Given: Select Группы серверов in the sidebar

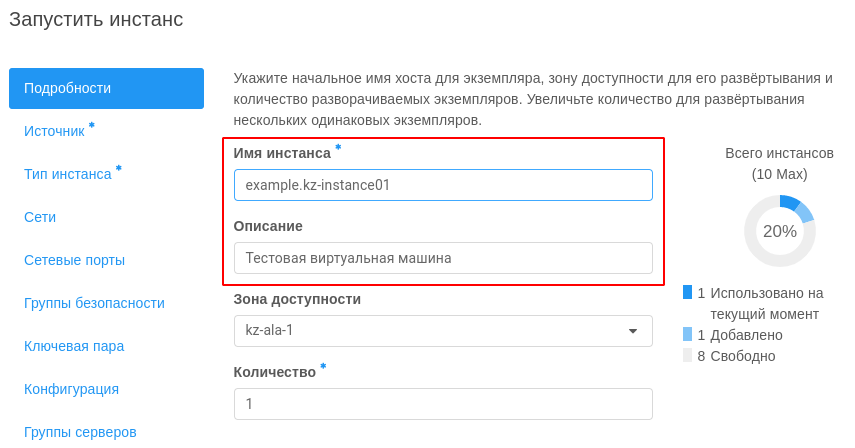Looking at the screenshot, I should (x=80, y=433).
